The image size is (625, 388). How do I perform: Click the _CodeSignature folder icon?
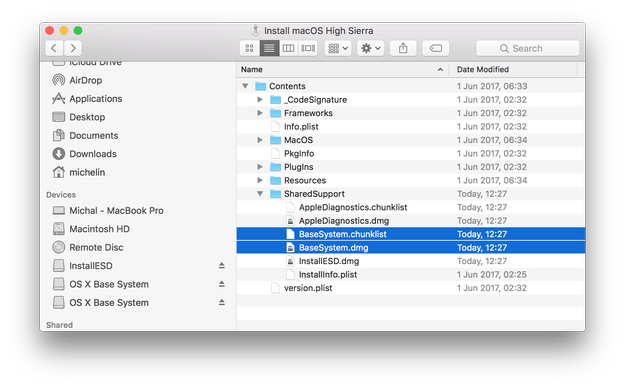(x=275, y=99)
